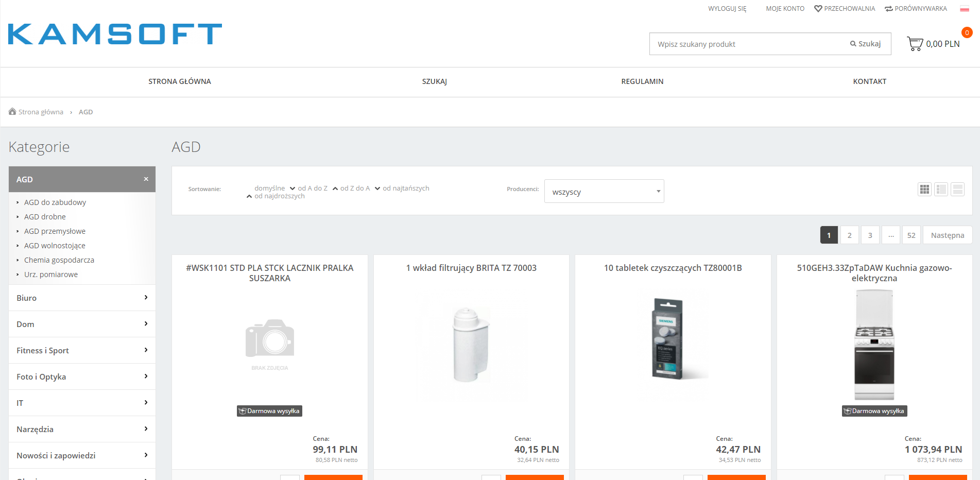
Task: Open 510GEH3.33ZpTaDAW Kuchnia title link
Action: point(874,273)
